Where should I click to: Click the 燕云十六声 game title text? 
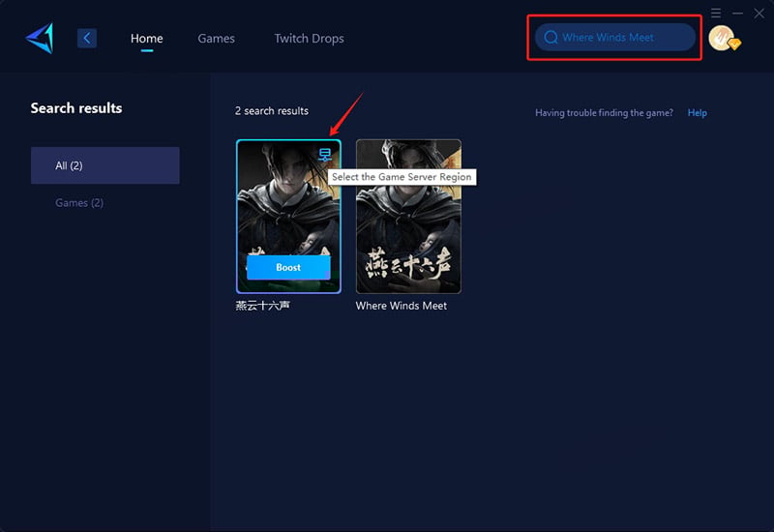coord(262,306)
